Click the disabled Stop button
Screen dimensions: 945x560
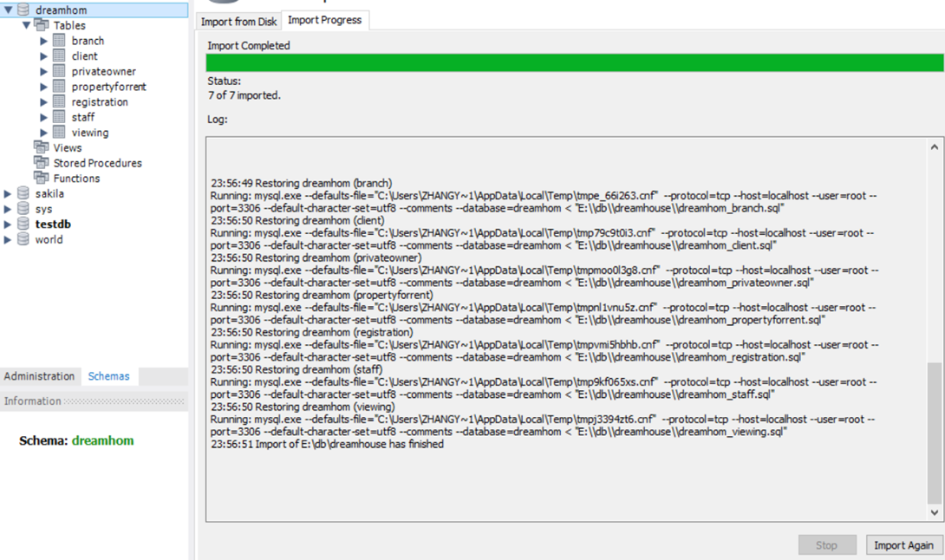(827, 545)
